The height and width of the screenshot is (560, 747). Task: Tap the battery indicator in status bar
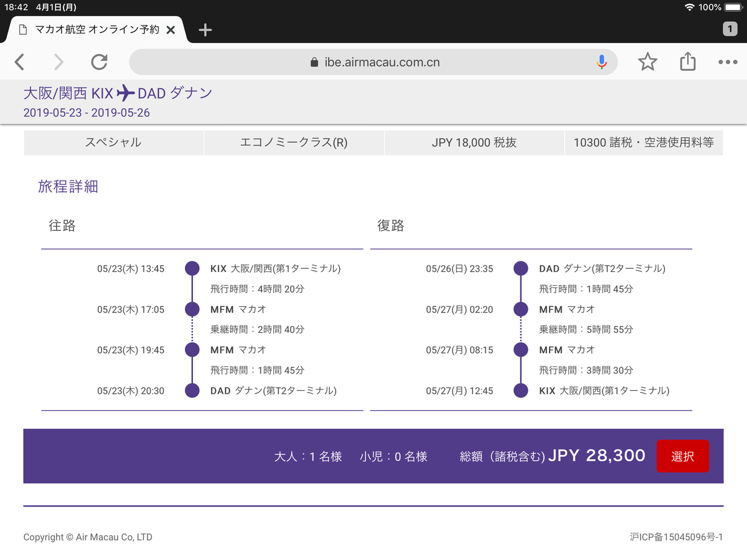pyautogui.click(x=733, y=7)
